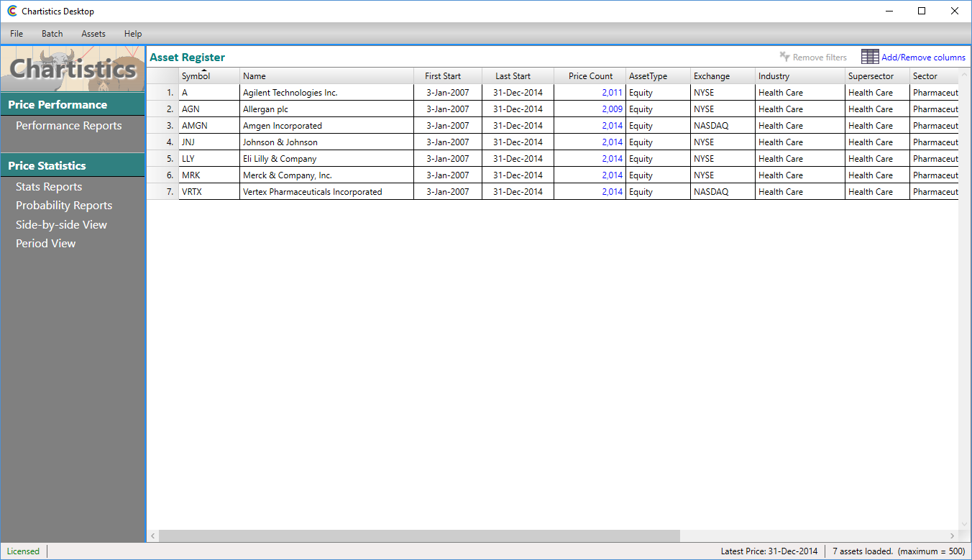Click the Chartistics logo banner
This screenshot has height=560, width=972.
pos(73,69)
